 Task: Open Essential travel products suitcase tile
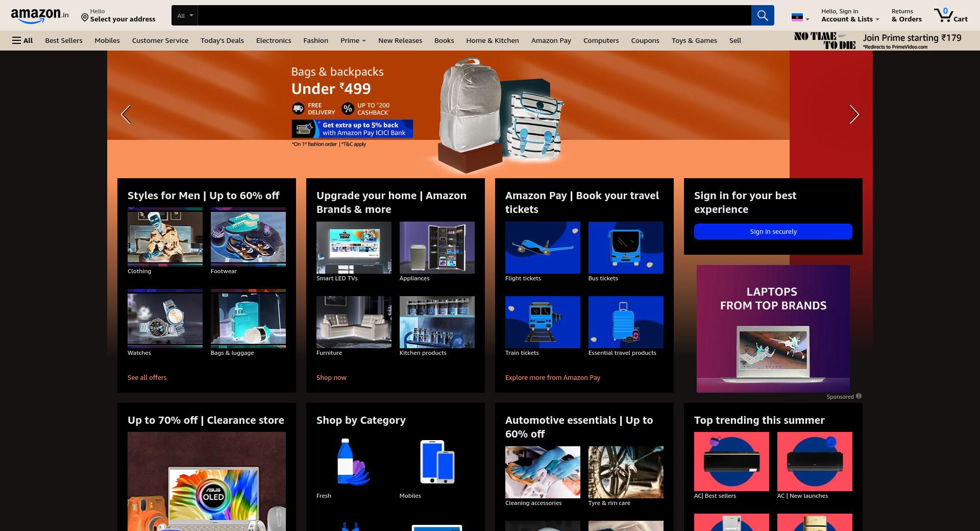coord(626,322)
